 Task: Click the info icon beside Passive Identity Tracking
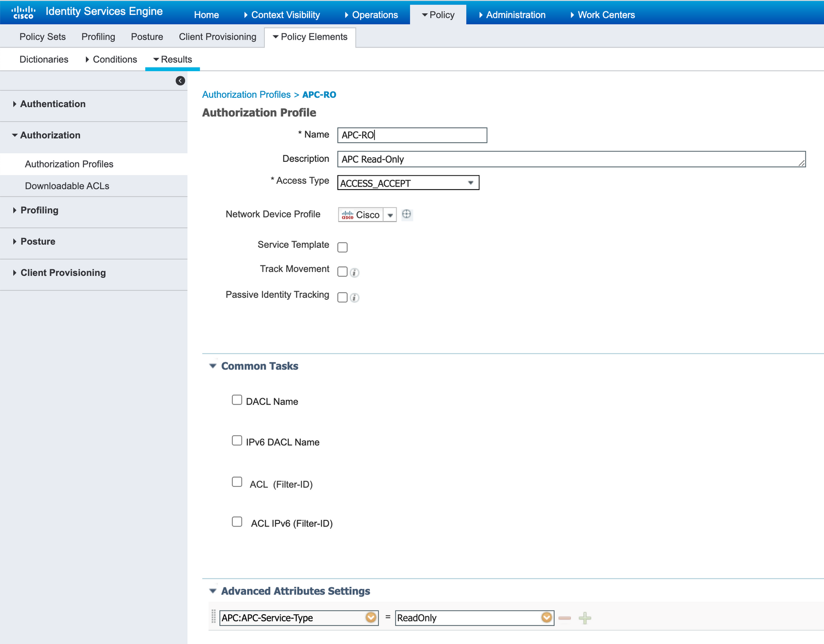pos(354,297)
